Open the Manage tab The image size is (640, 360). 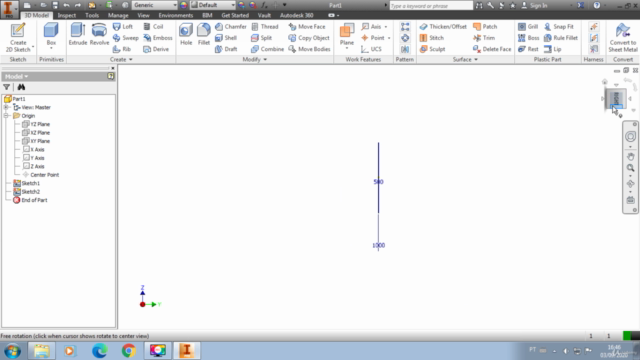(118, 15)
